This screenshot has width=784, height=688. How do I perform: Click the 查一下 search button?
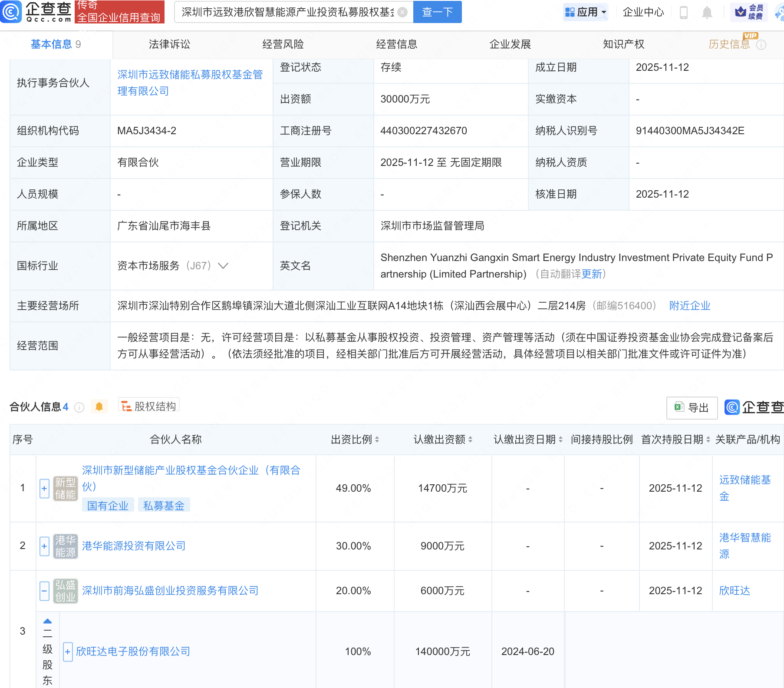tap(437, 12)
